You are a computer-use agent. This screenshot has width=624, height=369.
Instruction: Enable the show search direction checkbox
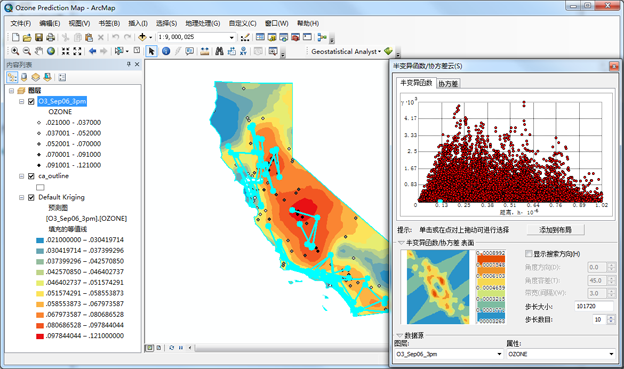point(528,254)
